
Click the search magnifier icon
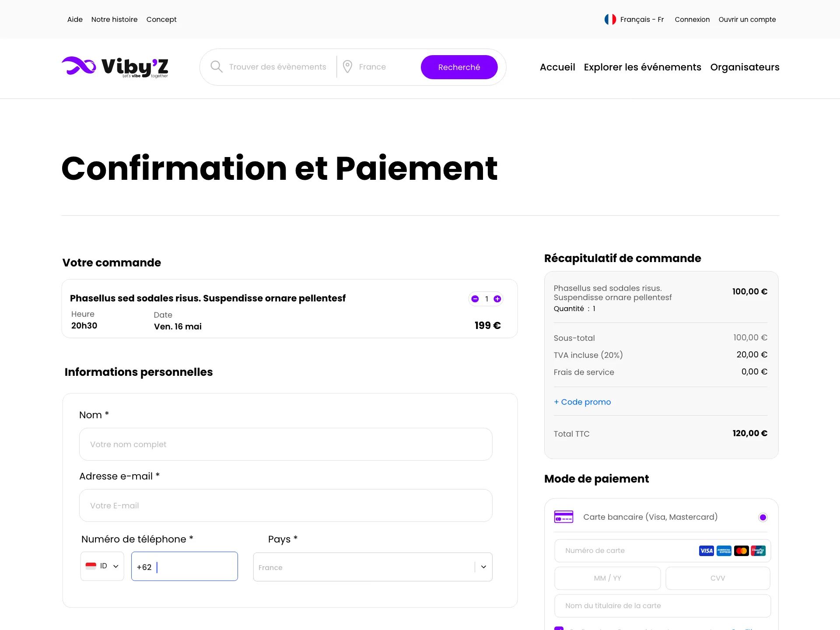(217, 66)
